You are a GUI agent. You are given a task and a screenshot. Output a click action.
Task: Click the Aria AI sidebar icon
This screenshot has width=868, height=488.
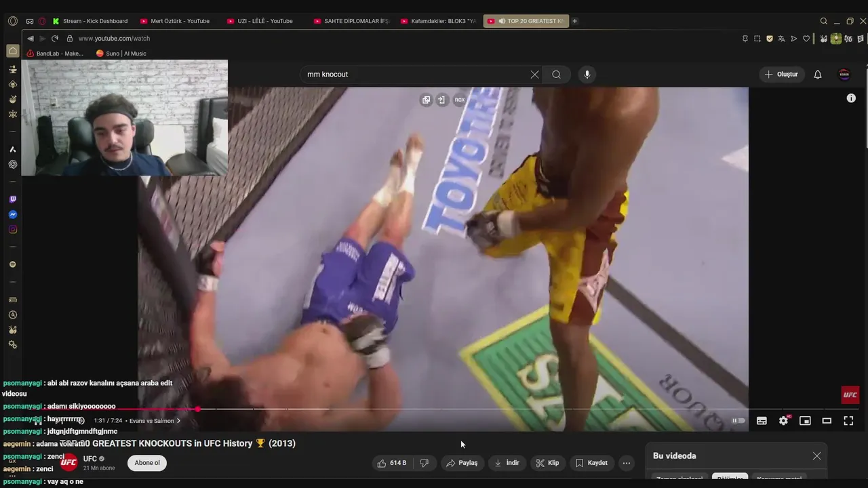(12, 149)
